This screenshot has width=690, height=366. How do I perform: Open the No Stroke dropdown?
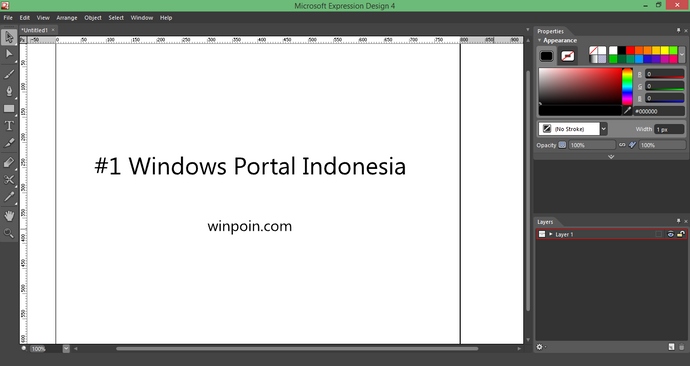tap(603, 129)
